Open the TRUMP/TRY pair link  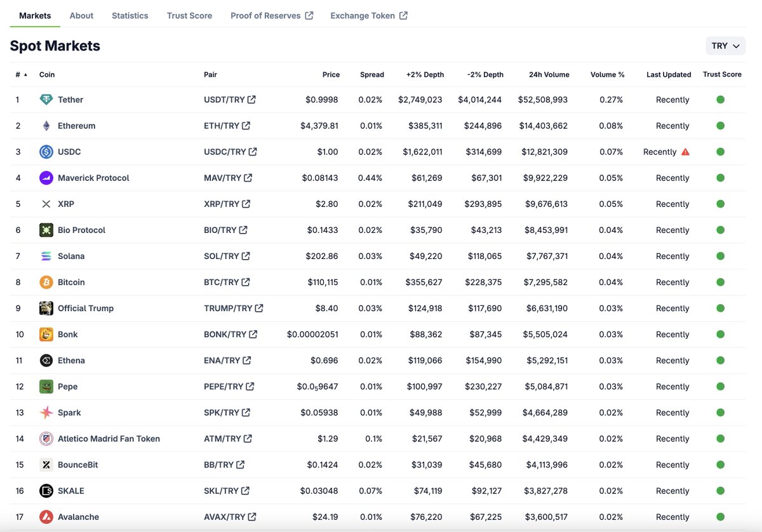[234, 308]
